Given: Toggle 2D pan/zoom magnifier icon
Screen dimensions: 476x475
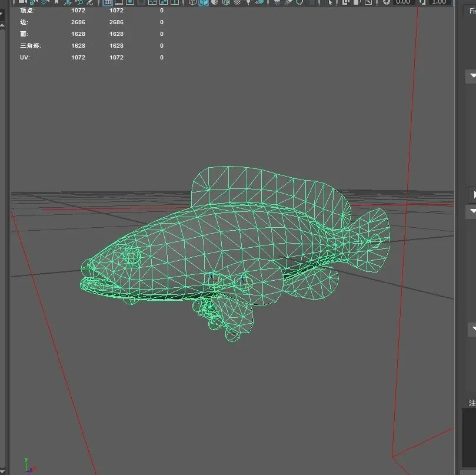Looking at the screenshot, I should (79, 2).
